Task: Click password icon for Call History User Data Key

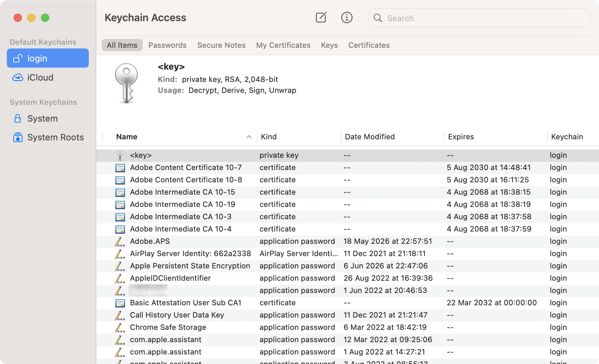Action: 120,315
